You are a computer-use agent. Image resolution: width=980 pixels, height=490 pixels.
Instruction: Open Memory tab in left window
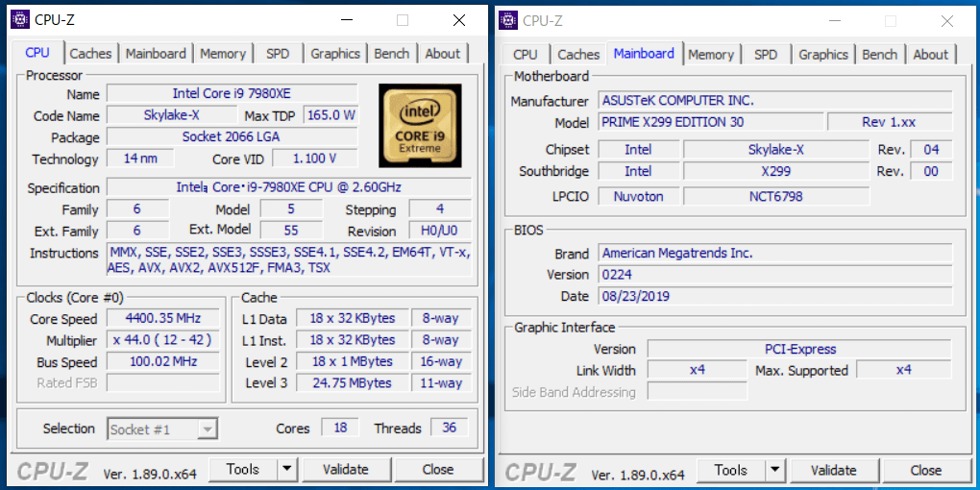click(223, 54)
